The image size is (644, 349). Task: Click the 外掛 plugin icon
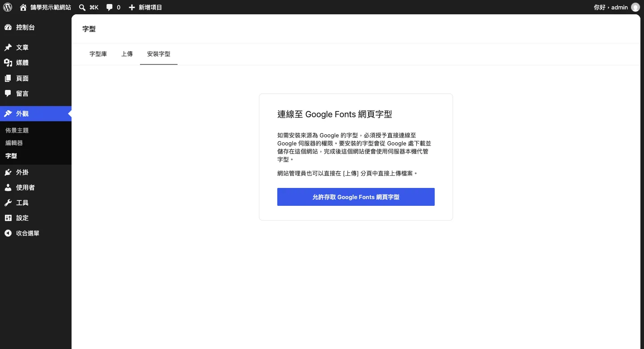(8, 172)
